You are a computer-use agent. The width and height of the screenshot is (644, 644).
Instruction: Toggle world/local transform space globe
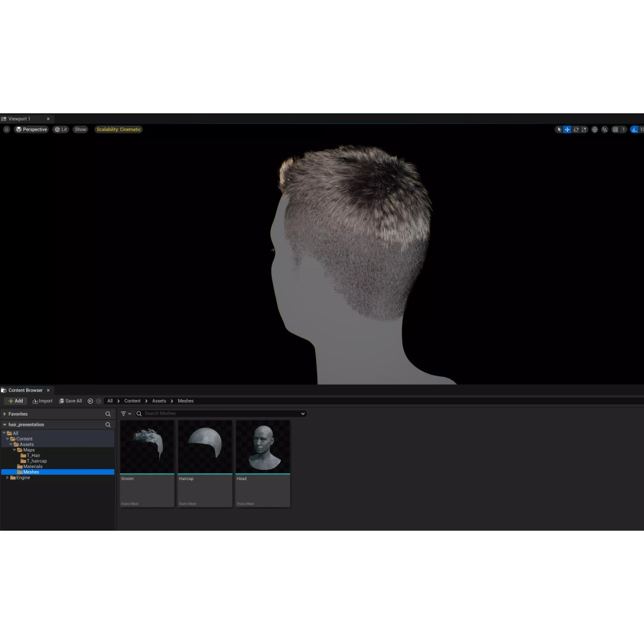[595, 129]
